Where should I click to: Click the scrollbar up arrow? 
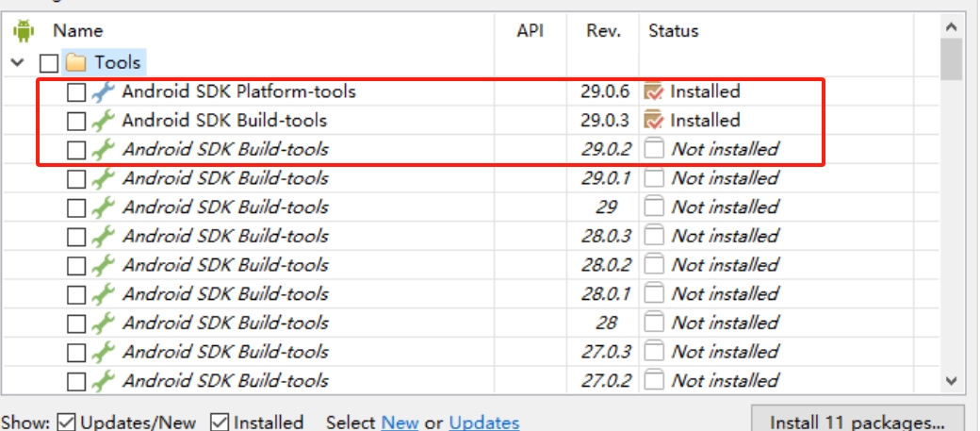(951, 27)
